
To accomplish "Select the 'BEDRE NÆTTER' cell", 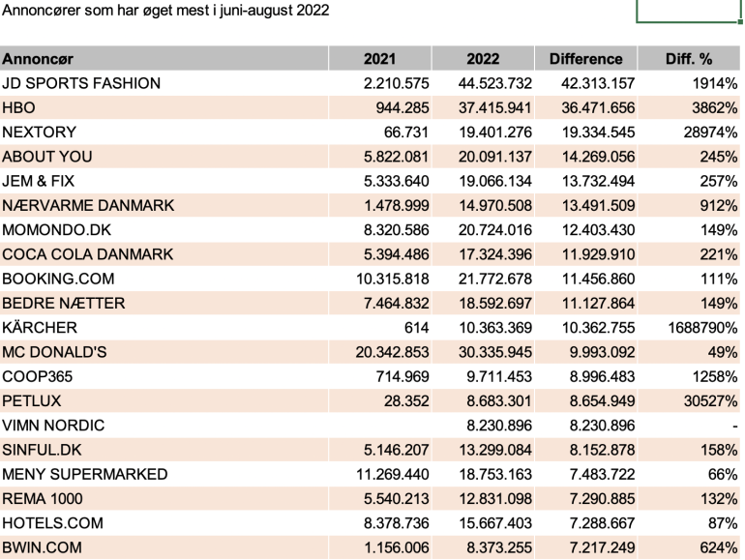I will 164,303.
